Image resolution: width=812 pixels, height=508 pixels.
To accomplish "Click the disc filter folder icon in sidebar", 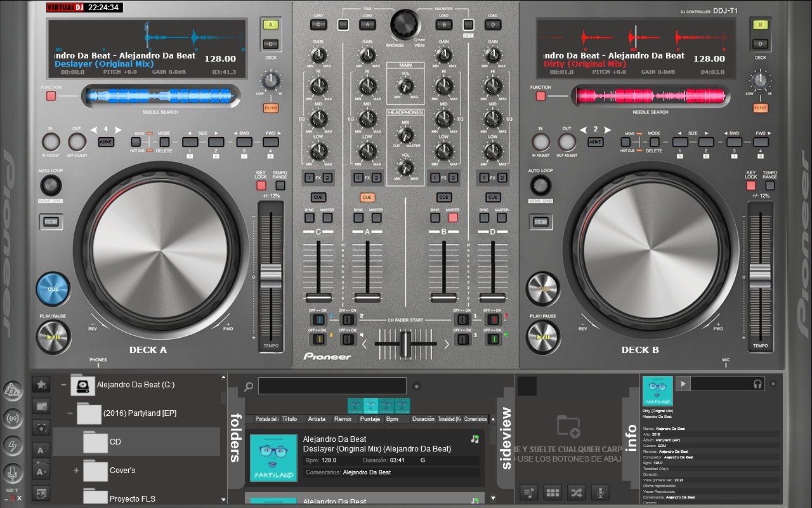I will (x=41, y=427).
